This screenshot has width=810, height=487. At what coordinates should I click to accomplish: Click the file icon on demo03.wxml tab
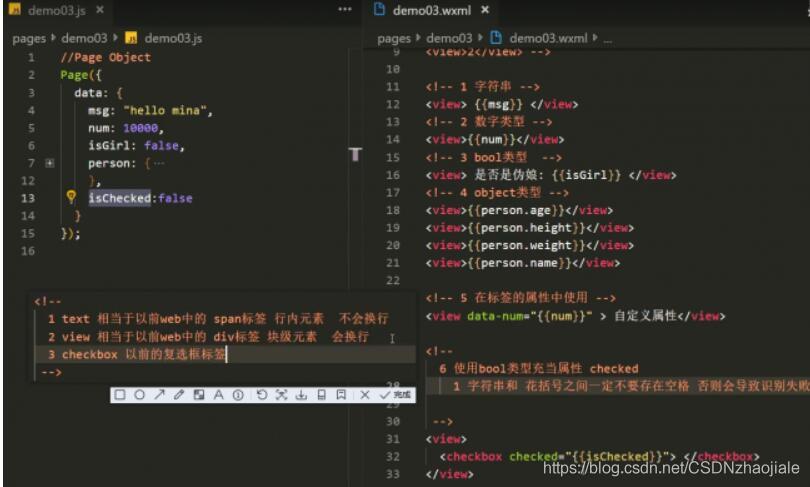[380, 9]
